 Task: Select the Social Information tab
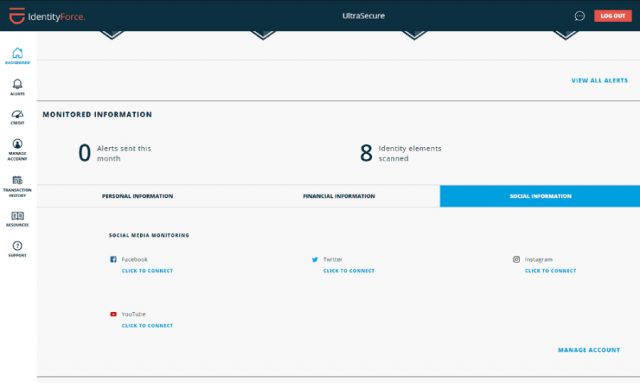click(540, 196)
